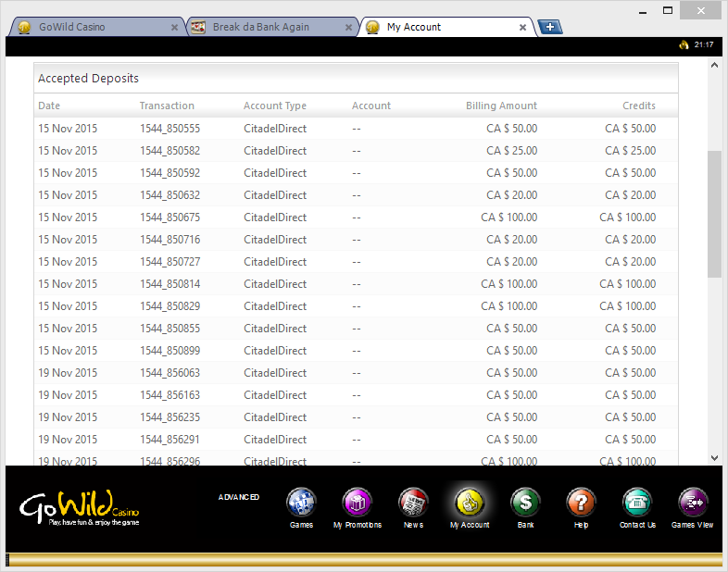Select transaction 1544_850592
The image size is (728, 572).
coord(169,173)
